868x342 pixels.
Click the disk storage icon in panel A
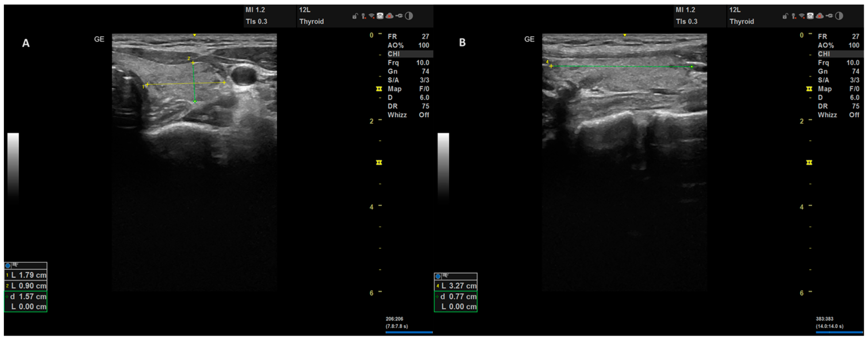380,16
